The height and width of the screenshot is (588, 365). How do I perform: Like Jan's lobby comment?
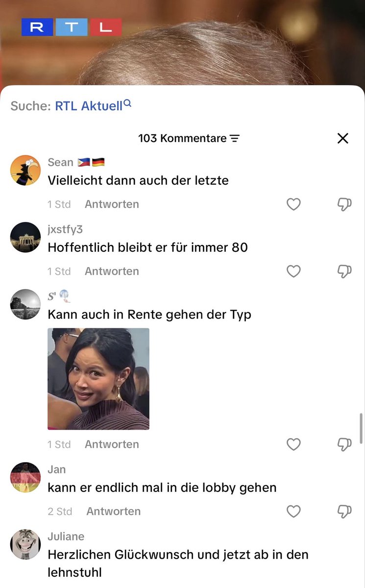tap(293, 512)
